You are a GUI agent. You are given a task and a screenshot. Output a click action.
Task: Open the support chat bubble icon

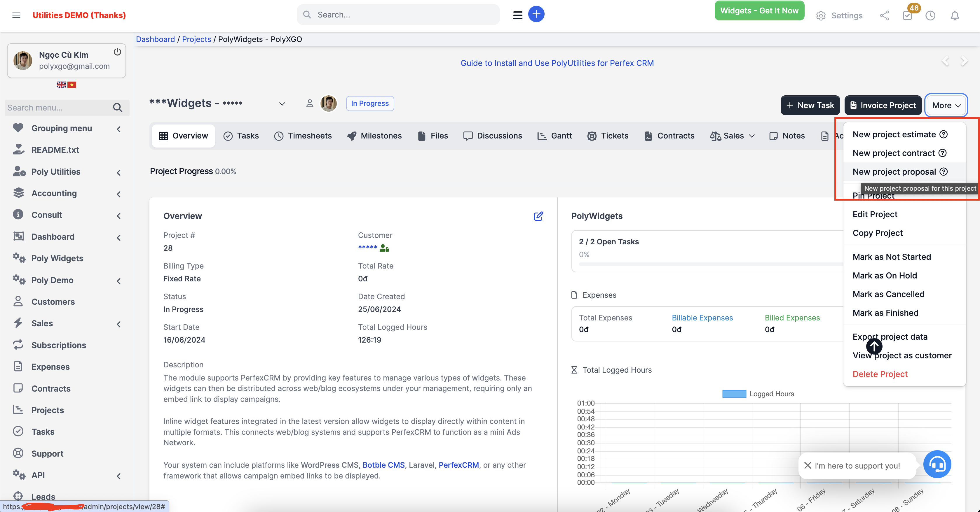point(937,464)
